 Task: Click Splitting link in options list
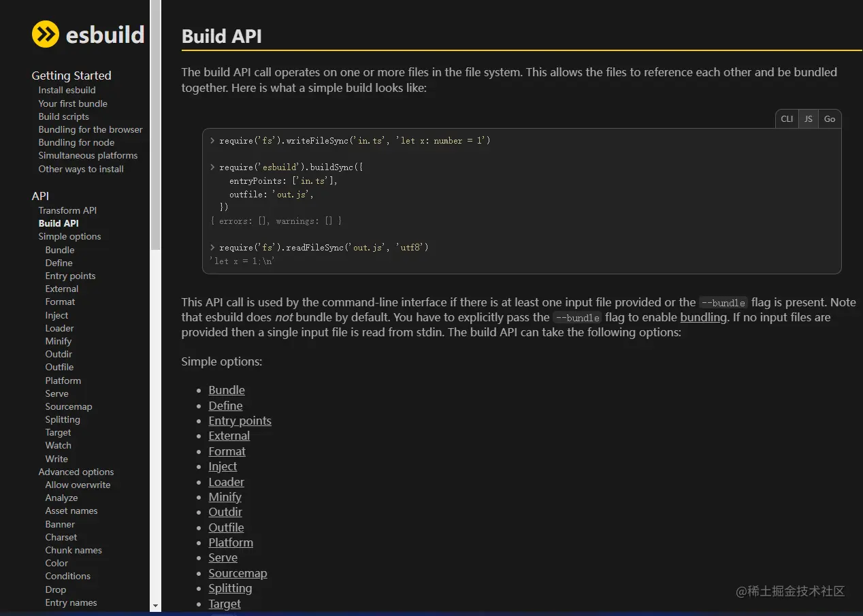[230, 588]
